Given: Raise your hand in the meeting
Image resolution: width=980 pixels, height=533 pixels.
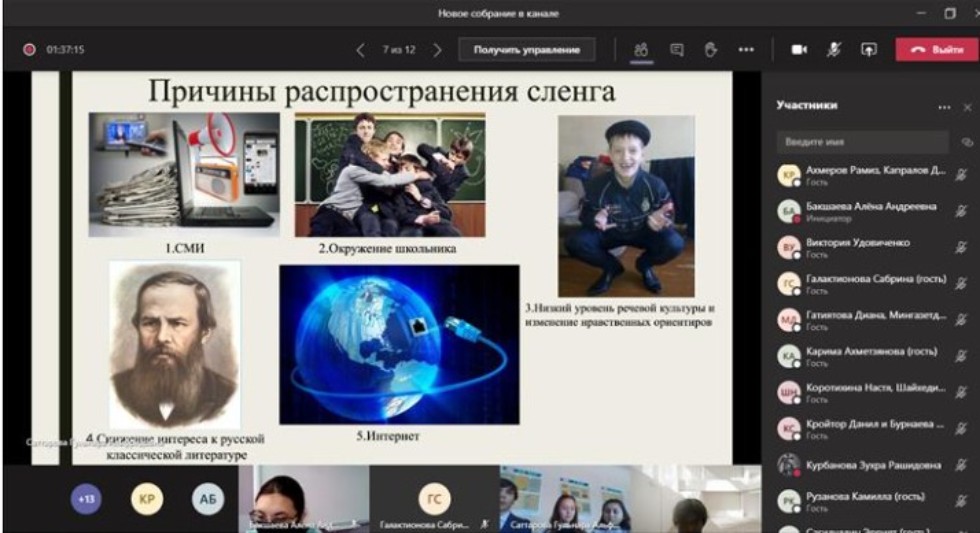Looking at the screenshot, I should (711, 49).
